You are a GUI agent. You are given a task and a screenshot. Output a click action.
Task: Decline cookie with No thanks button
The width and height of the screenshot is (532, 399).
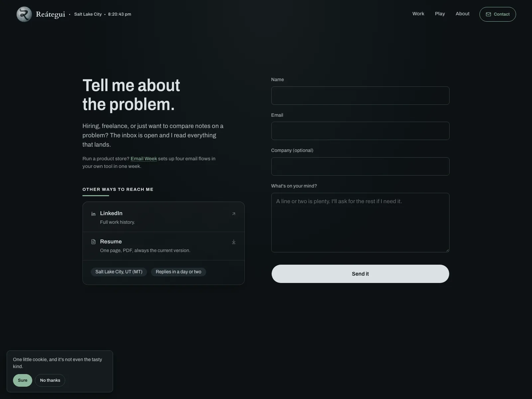[50, 380]
